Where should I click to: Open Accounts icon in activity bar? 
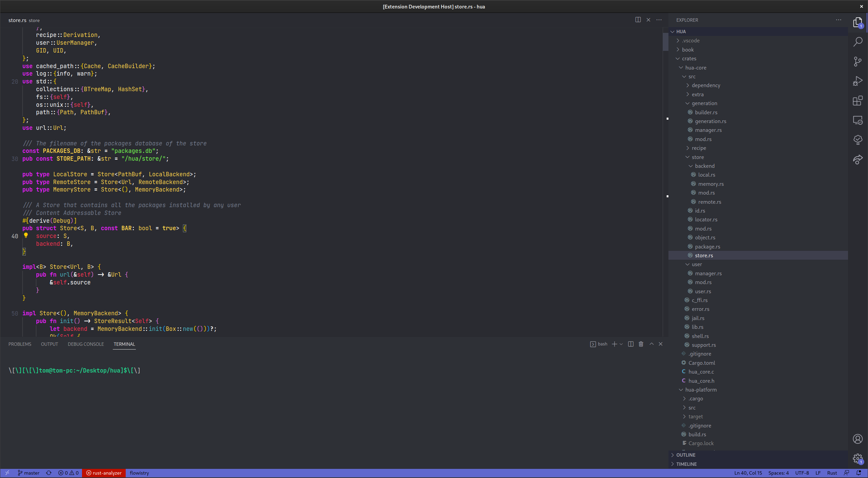[857, 439]
